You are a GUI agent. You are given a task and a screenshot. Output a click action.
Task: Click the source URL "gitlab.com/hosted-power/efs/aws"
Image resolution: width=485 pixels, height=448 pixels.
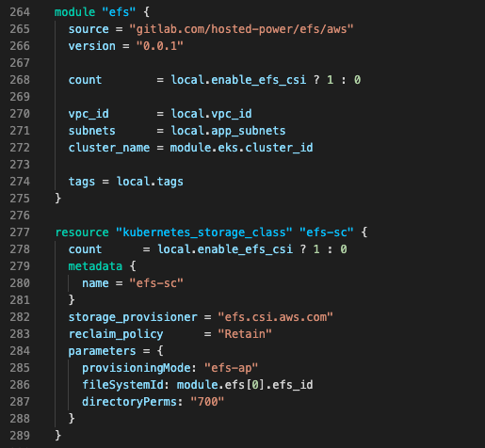(241, 29)
